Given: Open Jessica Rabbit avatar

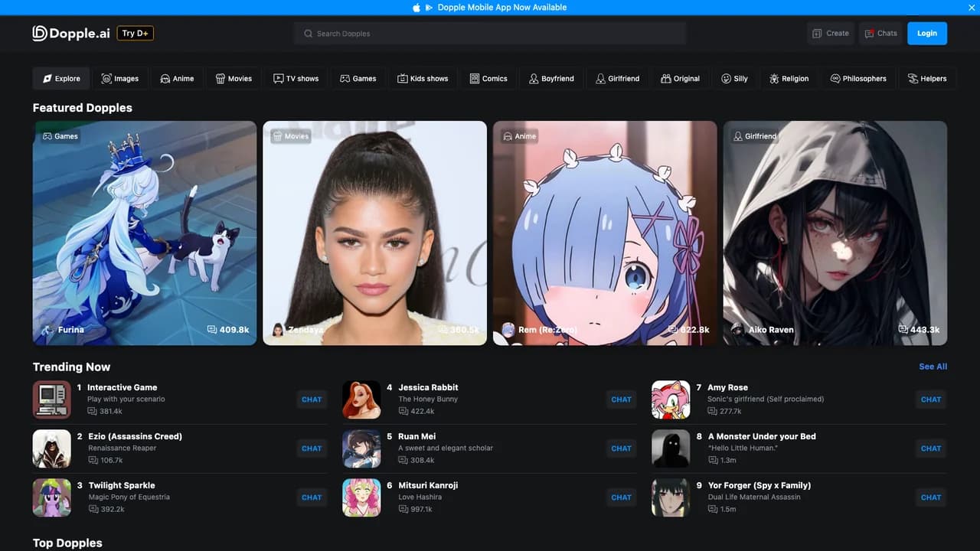Looking at the screenshot, I should tap(361, 399).
